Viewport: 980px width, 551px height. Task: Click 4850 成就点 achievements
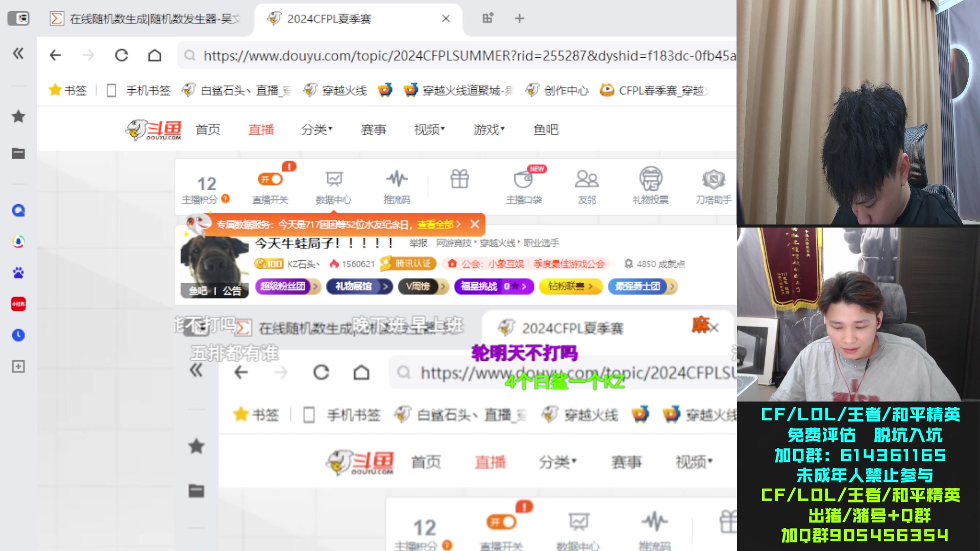click(x=655, y=264)
